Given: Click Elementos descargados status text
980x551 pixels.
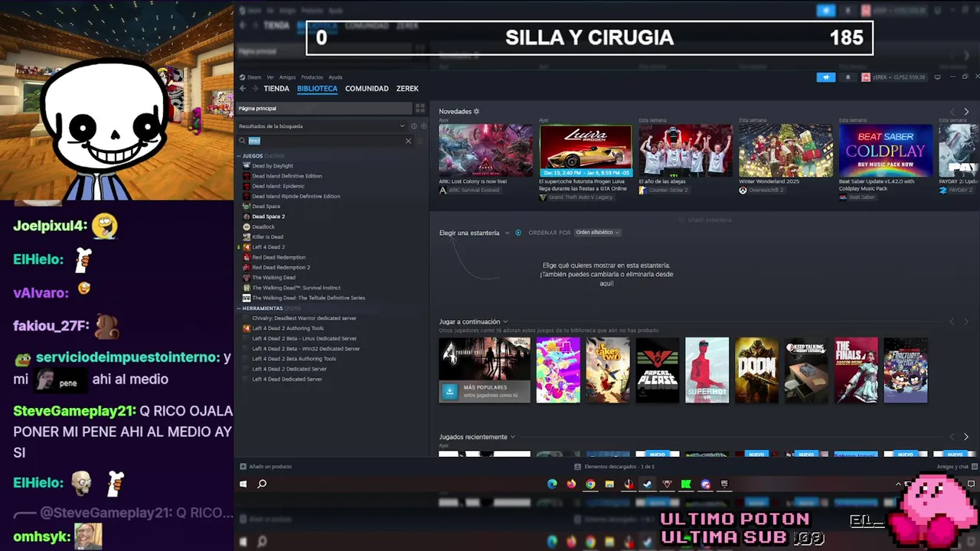Looking at the screenshot, I should pos(619,467).
